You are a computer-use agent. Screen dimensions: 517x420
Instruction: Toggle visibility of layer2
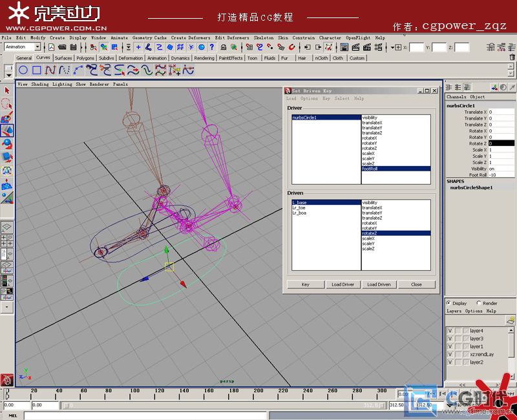(450, 362)
